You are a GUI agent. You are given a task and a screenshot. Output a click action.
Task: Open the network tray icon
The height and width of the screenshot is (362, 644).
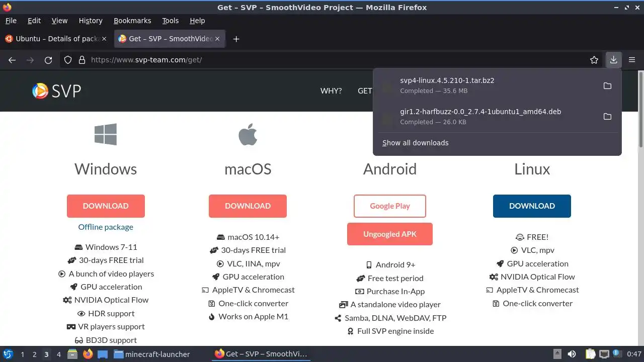[604, 354]
